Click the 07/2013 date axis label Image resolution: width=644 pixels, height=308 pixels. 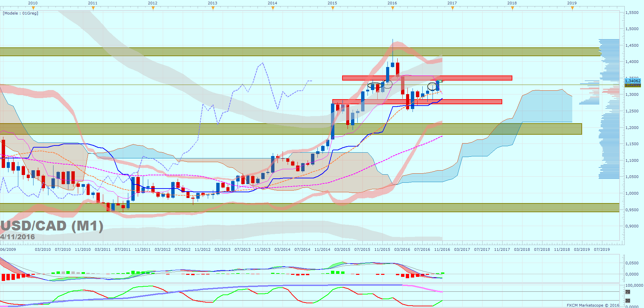coord(243,249)
